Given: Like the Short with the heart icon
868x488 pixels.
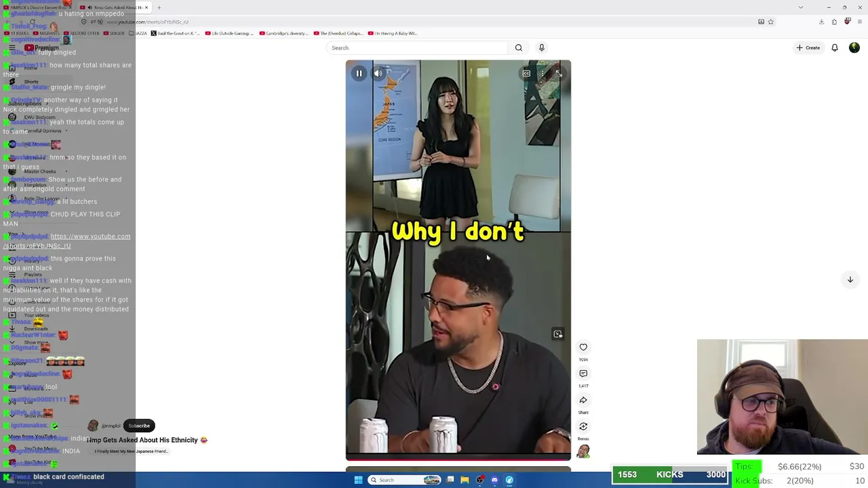Looking at the screenshot, I should pos(583,347).
